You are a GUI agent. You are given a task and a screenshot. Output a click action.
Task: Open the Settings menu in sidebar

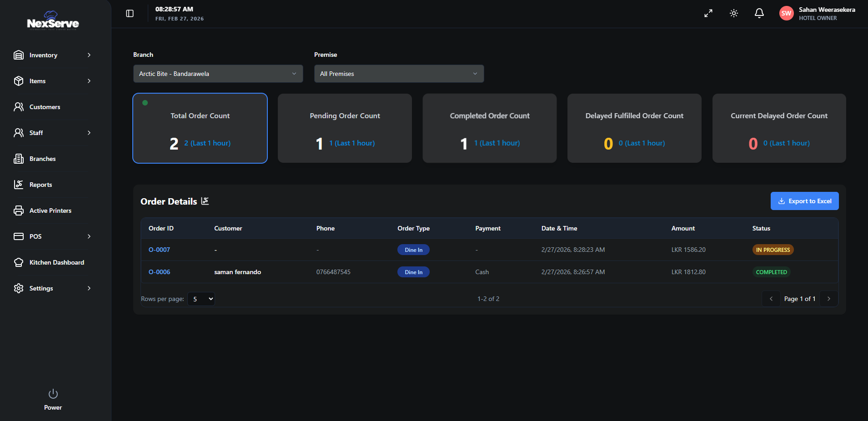click(41, 288)
